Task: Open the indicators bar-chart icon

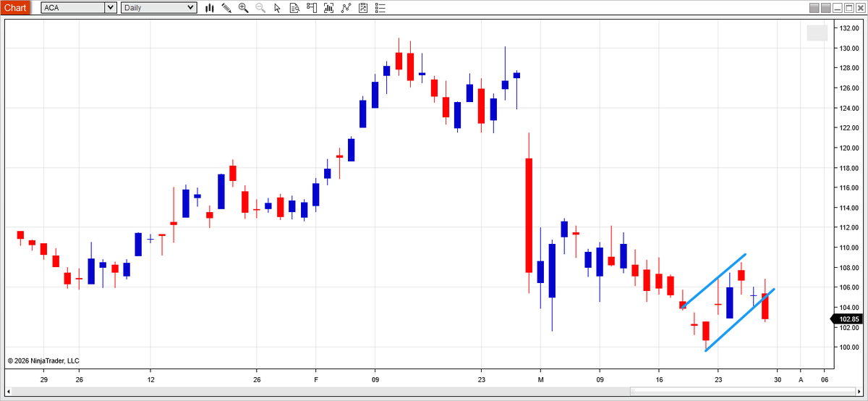Action: [329, 8]
